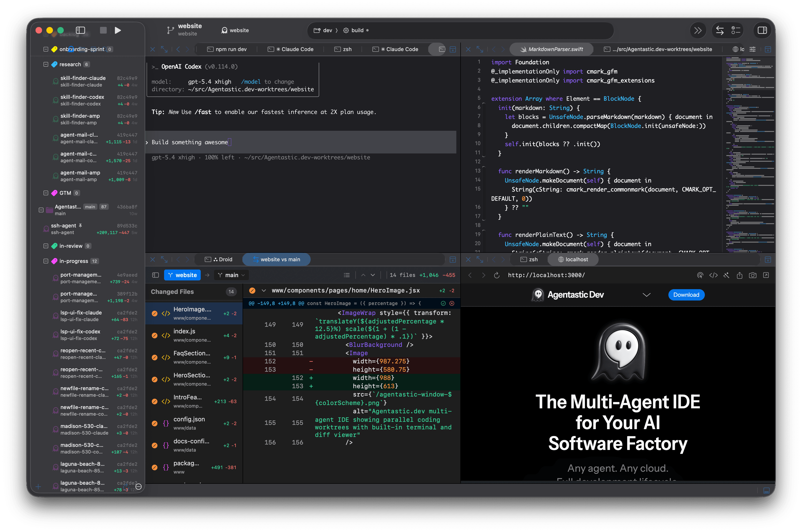The image size is (802, 532).
Task: Switch to the zsh tab in top-left pane
Action: [343, 49]
